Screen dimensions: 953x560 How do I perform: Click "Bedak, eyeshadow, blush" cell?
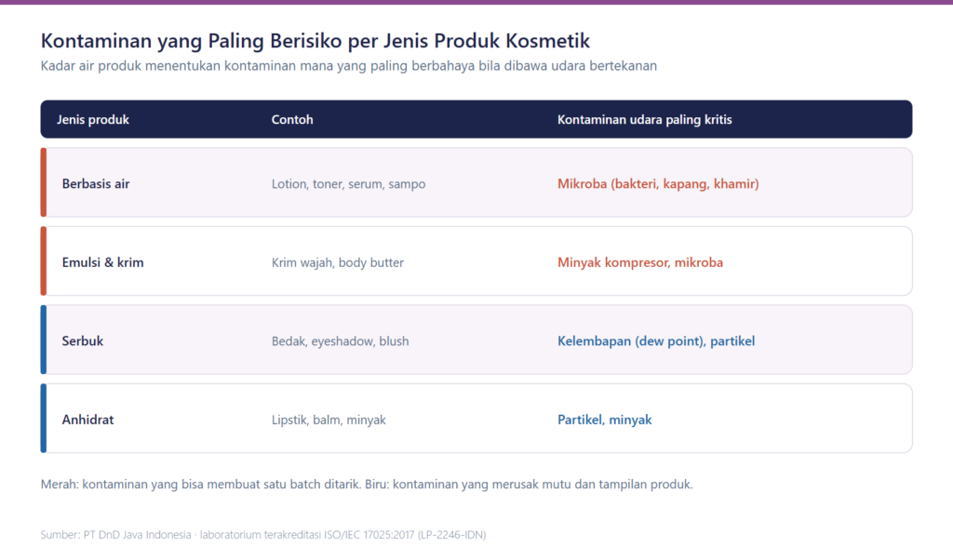[x=340, y=341]
